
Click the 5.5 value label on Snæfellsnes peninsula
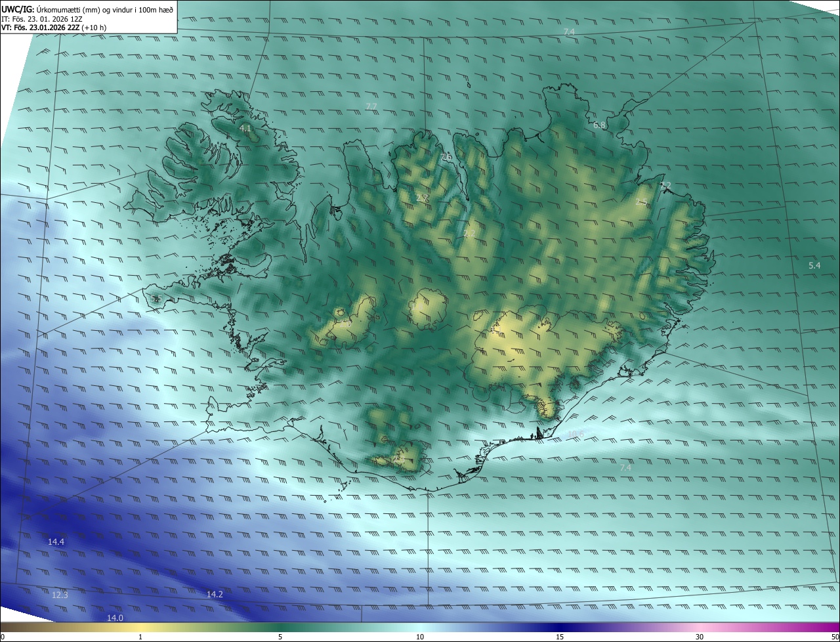156,299
